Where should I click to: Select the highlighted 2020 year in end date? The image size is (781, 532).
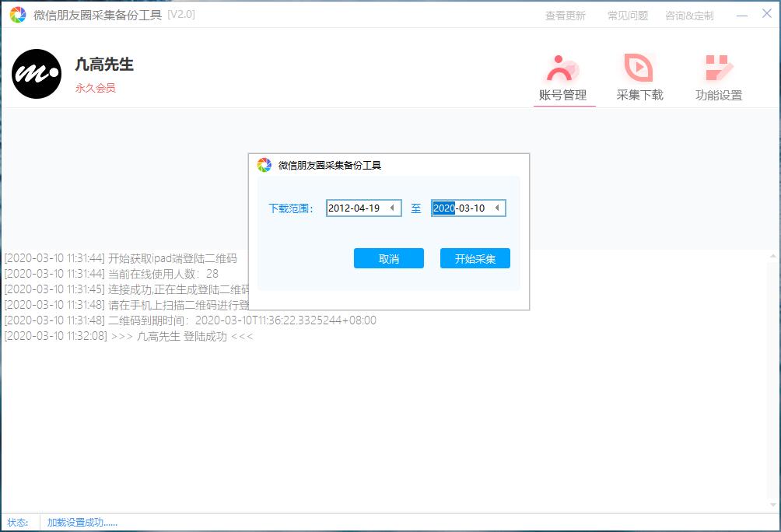(443, 208)
